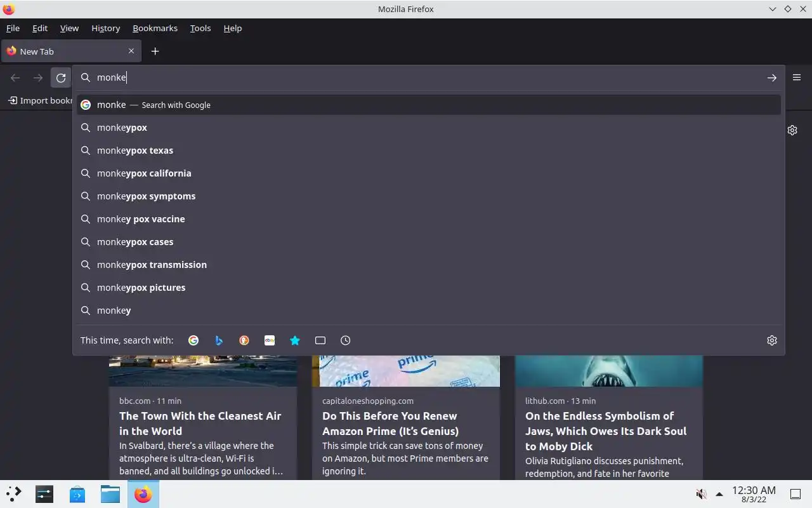Search bookmarks using star icon
This screenshot has width=812, height=508.
click(x=295, y=340)
